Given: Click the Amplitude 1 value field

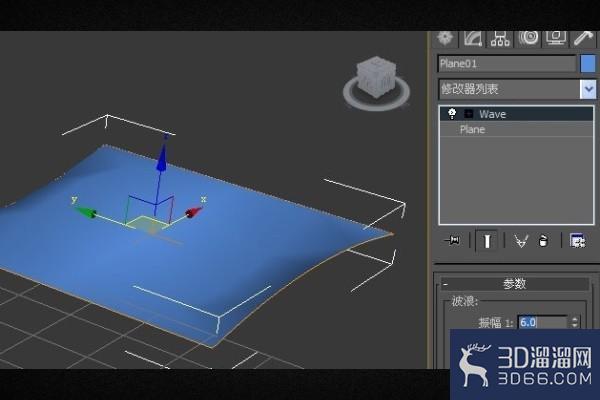Looking at the screenshot, I should point(543,322).
